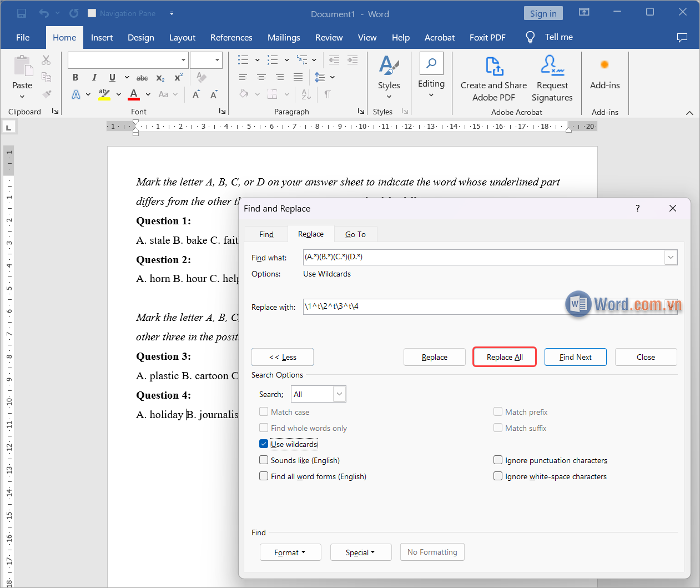Image resolution: width=700 pixels, height=588 pixels.
Task: Toggle Italic formatting
Action: [94, 78]
